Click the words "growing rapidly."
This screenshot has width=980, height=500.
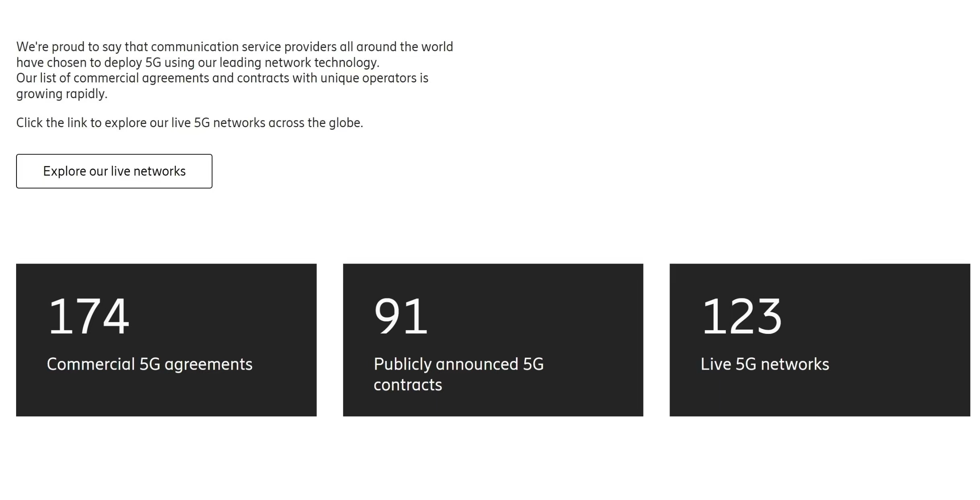pos(62,94)
